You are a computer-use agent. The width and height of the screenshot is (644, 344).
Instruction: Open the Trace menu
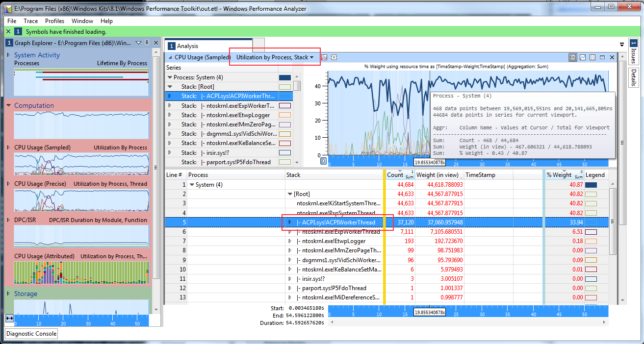point(30,21)
